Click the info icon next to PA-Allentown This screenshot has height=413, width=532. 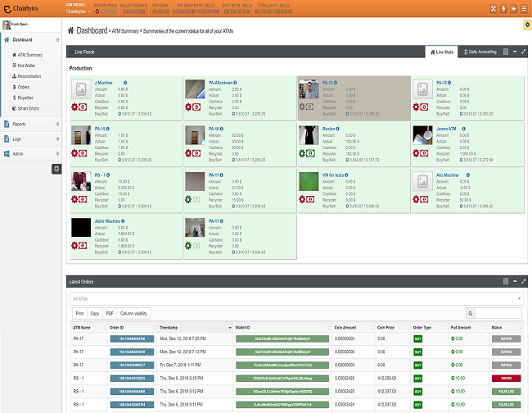tap(239, 83)
